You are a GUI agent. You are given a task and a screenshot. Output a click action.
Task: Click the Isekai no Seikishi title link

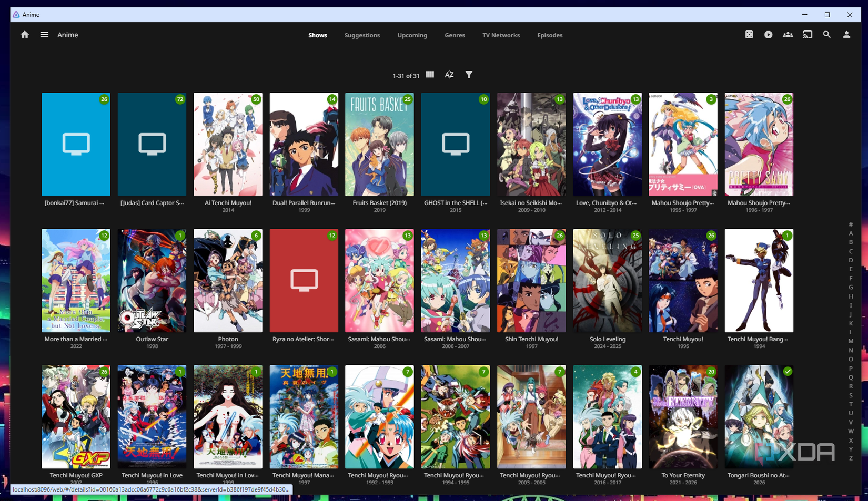[531, 203]
